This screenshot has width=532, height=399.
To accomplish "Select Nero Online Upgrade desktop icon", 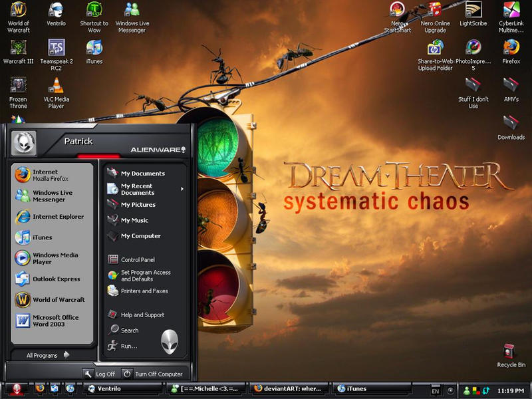I will click(436, 17).
